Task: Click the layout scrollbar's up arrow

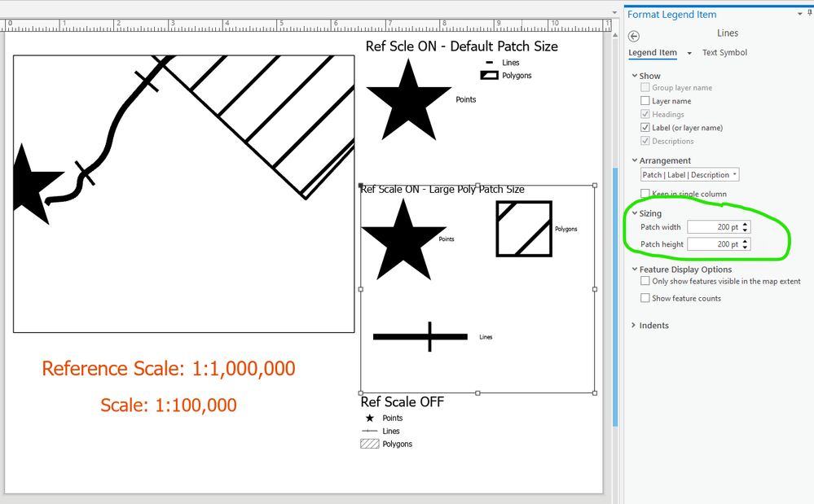Action: [x=614, y=35]
